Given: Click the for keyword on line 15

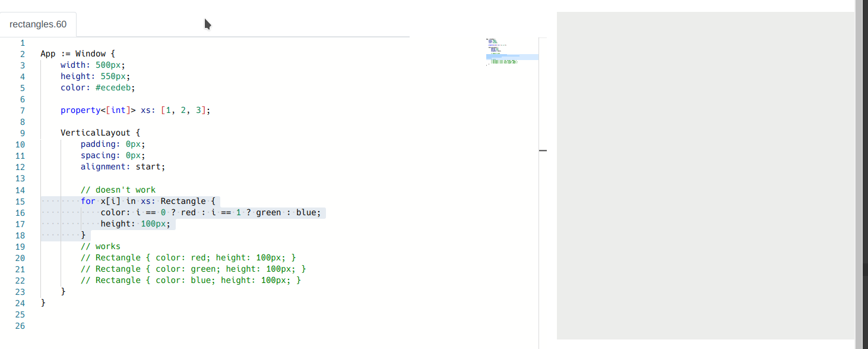Looking at the screenshot, I should (x=87, y=201).
